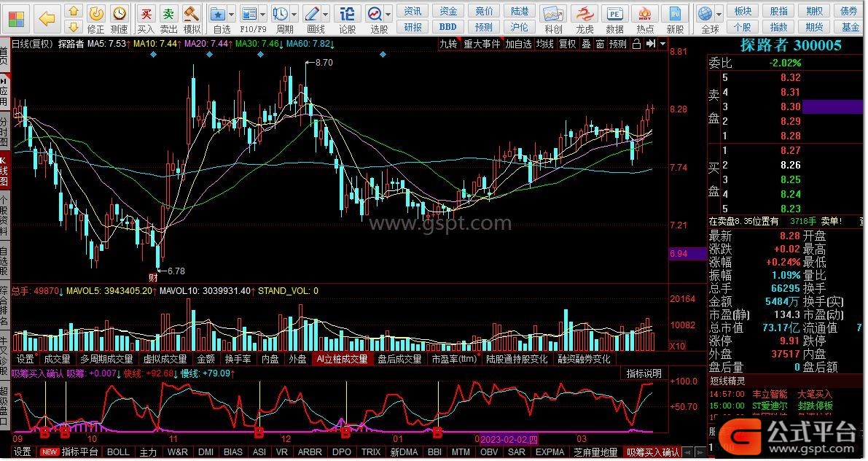The height and width of the screenshot is (461, 868).
Task: Open the 修正 correction tool
Action: pos(96,19)
